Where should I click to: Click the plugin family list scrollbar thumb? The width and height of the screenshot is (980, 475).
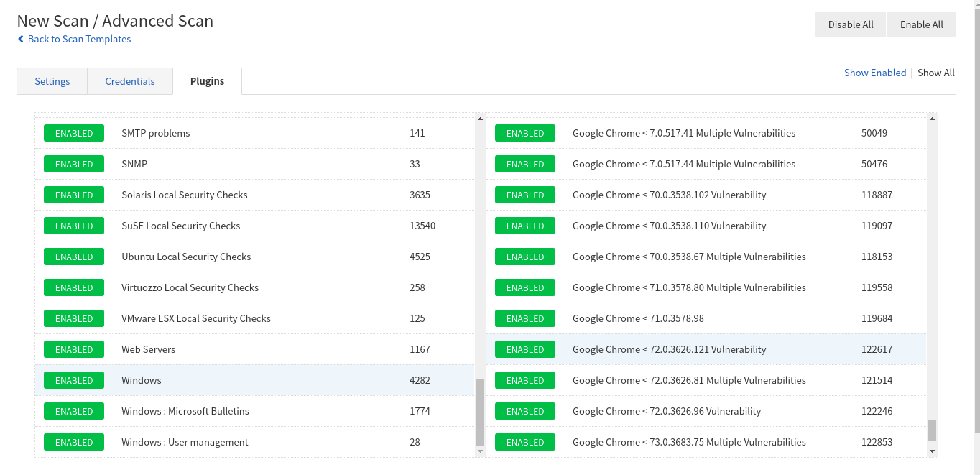click(x=481, y=412)
